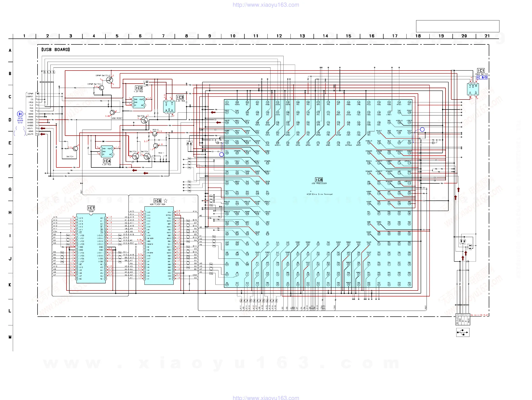Click the USB RESET transistor symbol
The width and height of the screenshot is (532, 400).
coord(112,112)
